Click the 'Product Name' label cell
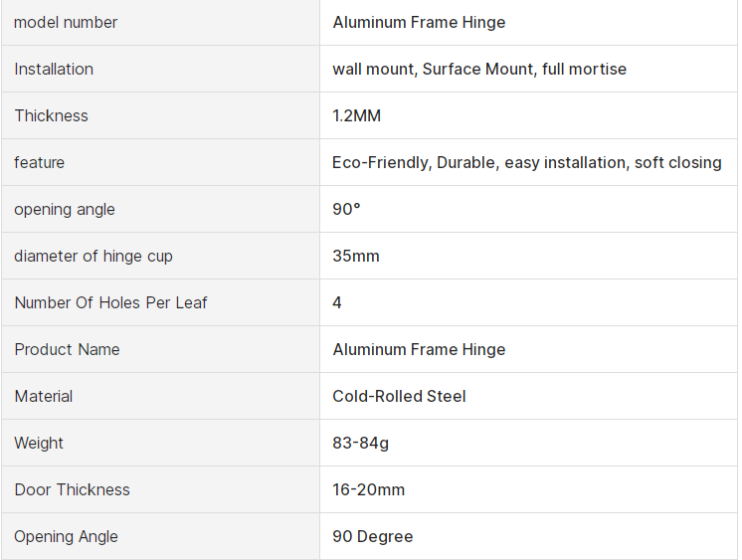742x560 pixels. pos(67,349)
